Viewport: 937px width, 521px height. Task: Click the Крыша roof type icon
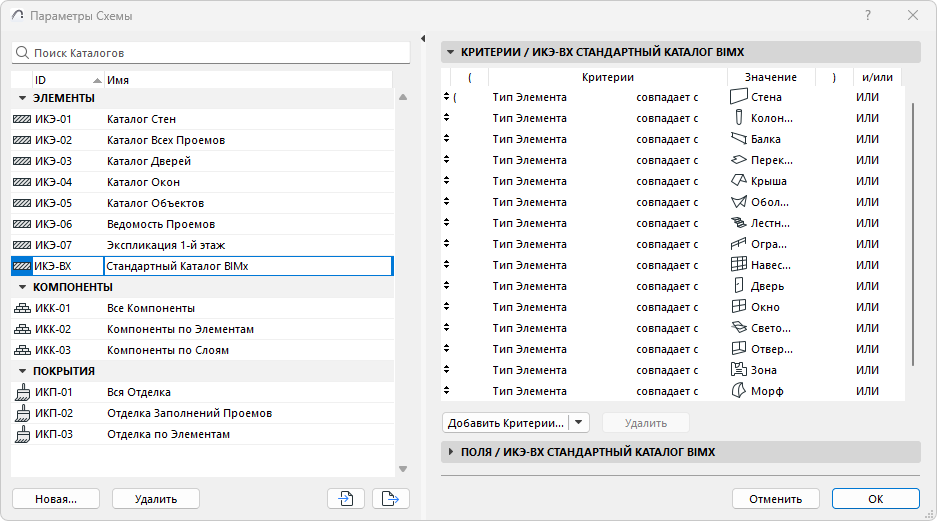(739, 181)
